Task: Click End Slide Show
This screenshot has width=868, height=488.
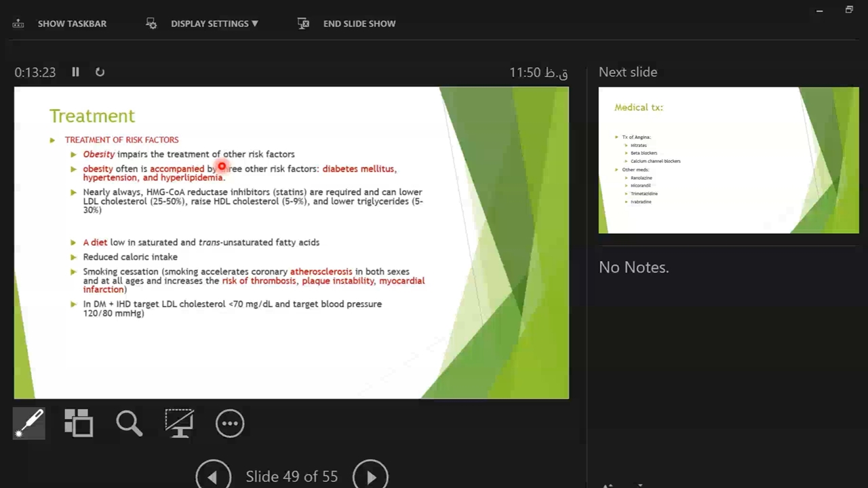Action: pyautogui.click(x=347, y=24)
